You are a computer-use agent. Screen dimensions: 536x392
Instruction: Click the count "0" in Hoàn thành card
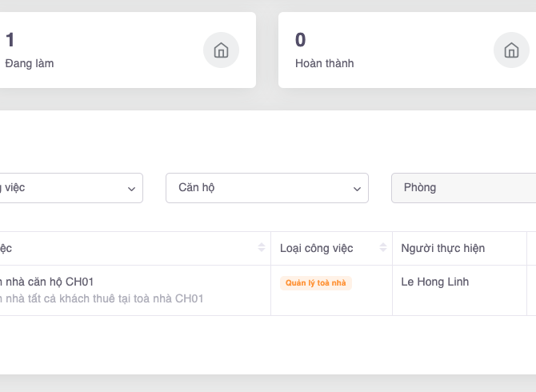click(x=300, y=40)
